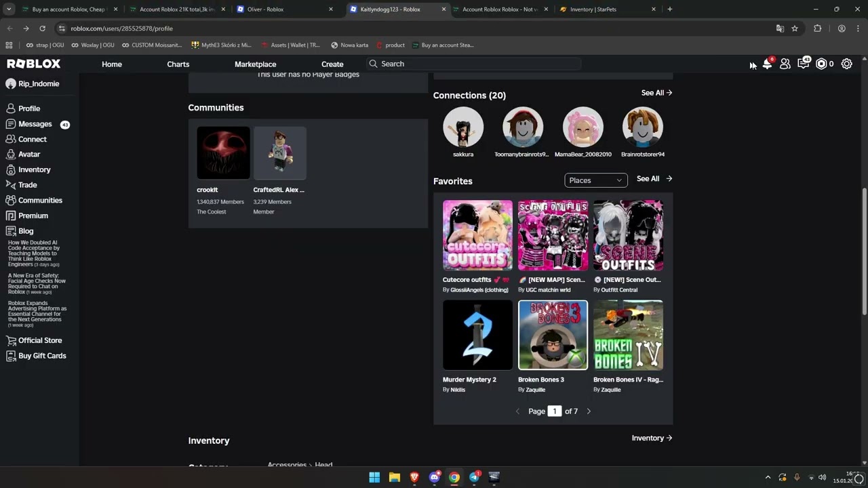Switch to Account Roblox 21K total tab
The height and width of the screenshot is (488, 868).
coord(176,9)
